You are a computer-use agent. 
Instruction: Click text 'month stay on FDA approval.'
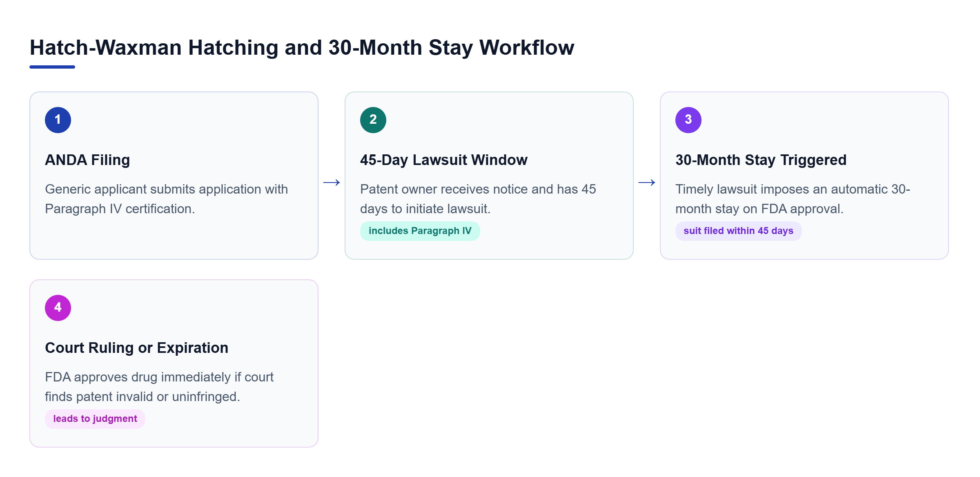pos(759,209)
